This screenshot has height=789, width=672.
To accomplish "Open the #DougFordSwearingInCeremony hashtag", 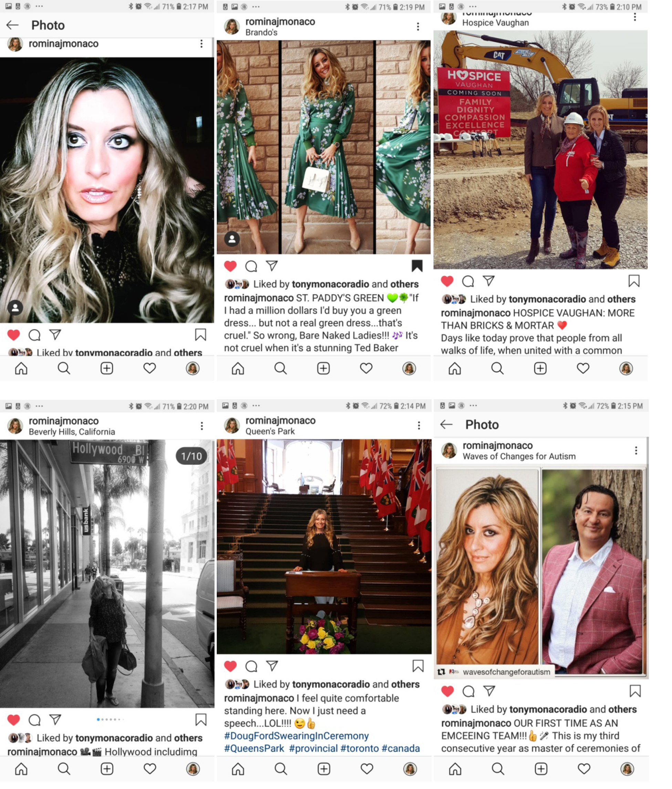I will click(x=296, y=735).
